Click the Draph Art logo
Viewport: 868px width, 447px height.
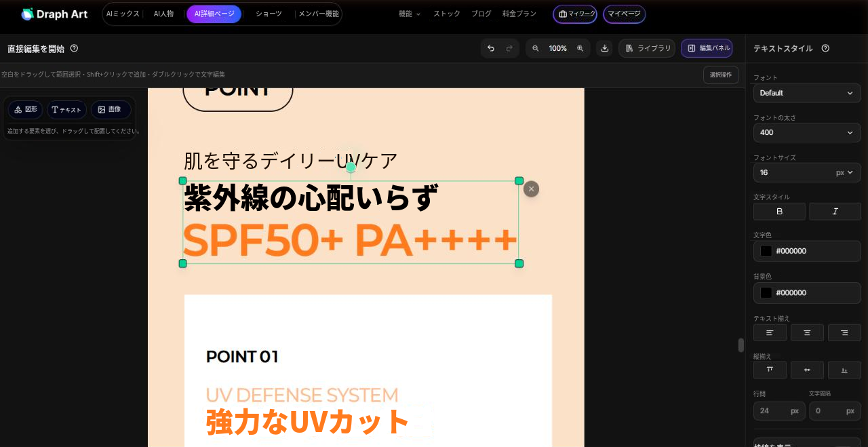coord(54,14)
